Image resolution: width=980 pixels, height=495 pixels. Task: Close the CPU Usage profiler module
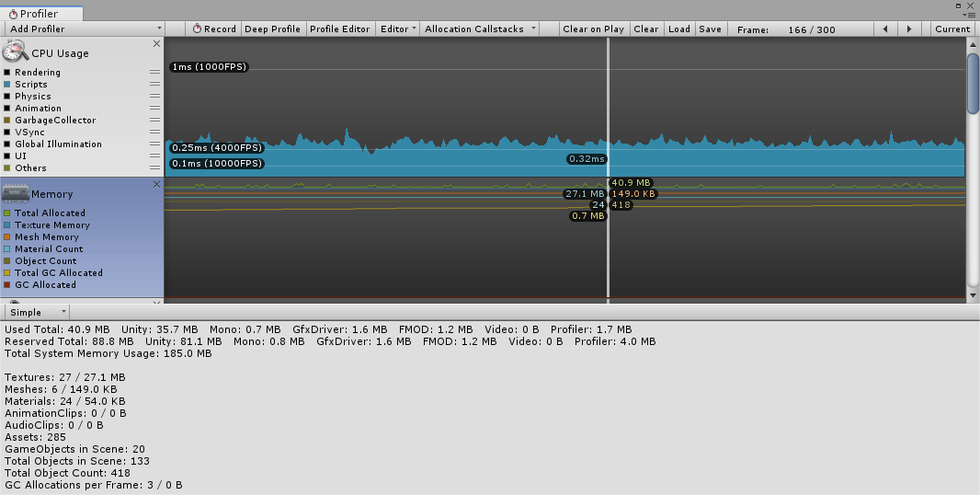157,44
